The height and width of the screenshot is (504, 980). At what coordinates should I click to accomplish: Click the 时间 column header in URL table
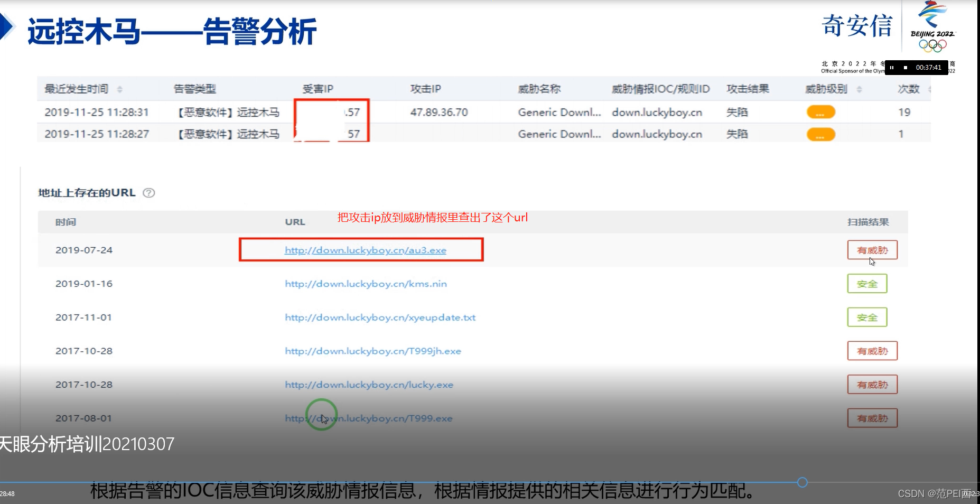tap(66, 222)
